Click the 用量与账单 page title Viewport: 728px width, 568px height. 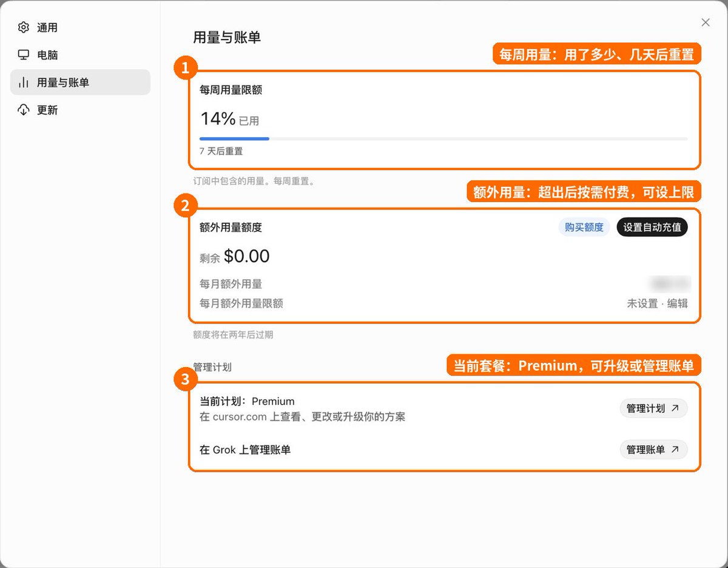click(x=227, y=37)
